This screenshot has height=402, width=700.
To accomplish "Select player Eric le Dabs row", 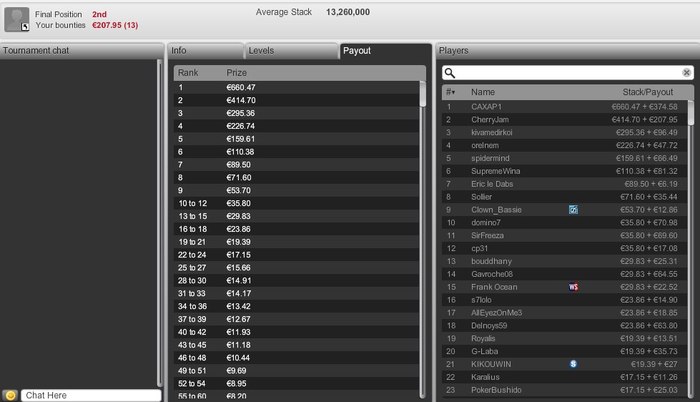I will click(x=565, y=184).
